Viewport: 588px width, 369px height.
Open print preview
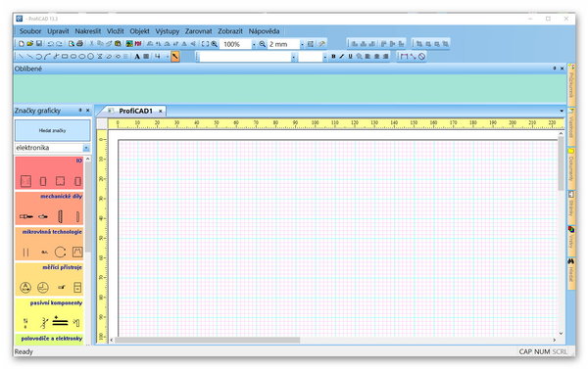(x=72, y=44)
